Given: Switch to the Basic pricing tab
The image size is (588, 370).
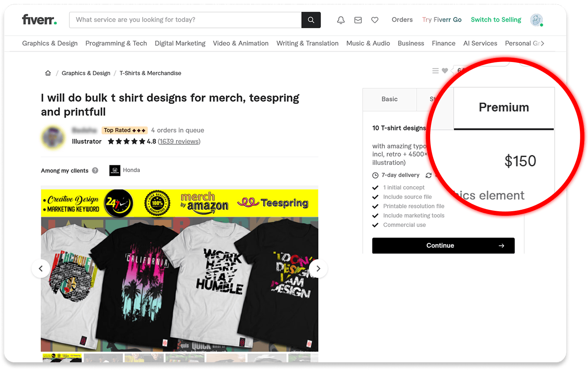Looking at the screenshot, I should click(x=389, y=99).
